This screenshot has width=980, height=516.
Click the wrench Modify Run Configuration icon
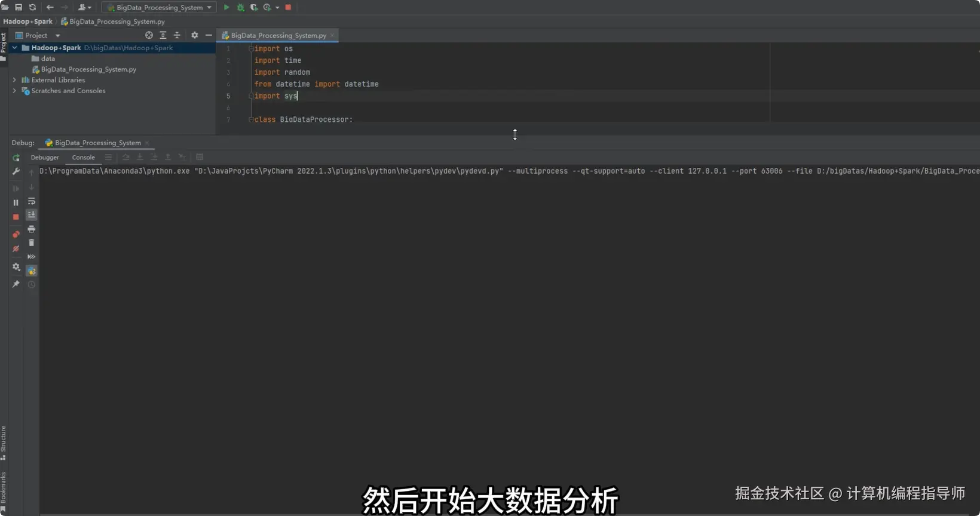click(16, 172)
